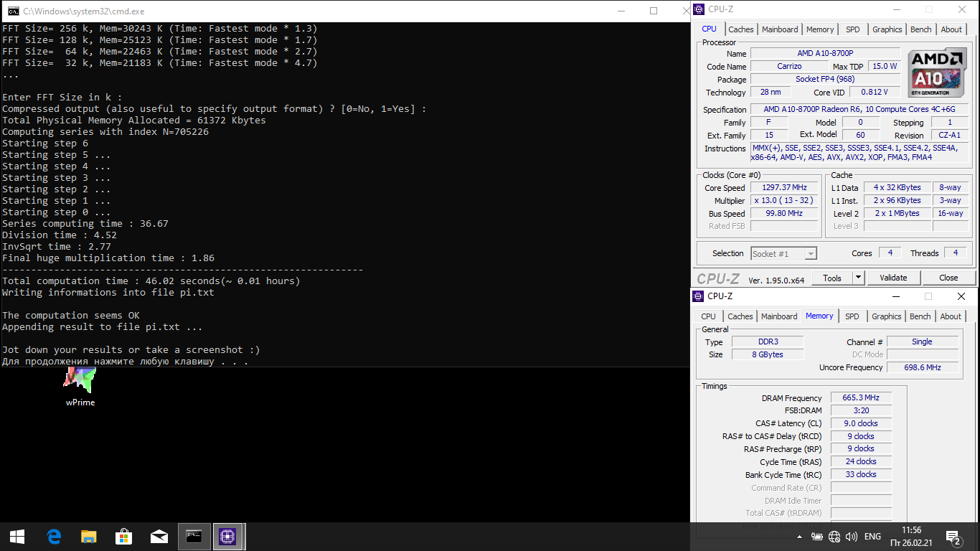Screen dimensions: 980x551
Task: Open the About tab in upper CPU-Z
Action: [x=951, y=29]
